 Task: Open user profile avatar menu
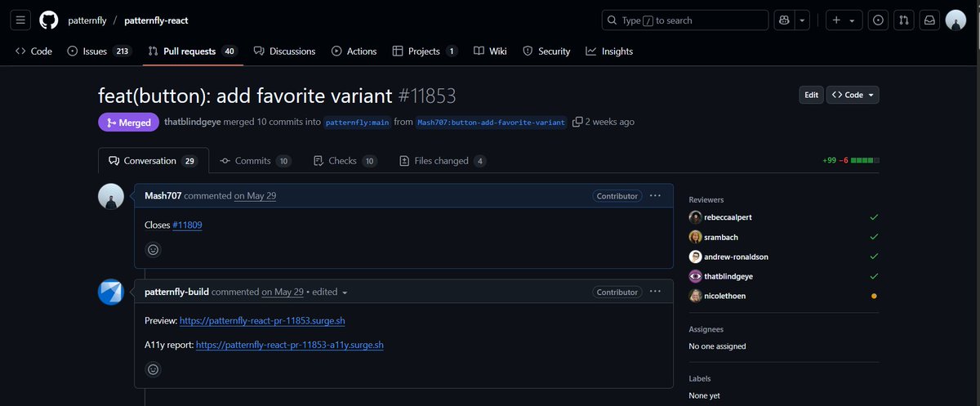pos(955,20)
